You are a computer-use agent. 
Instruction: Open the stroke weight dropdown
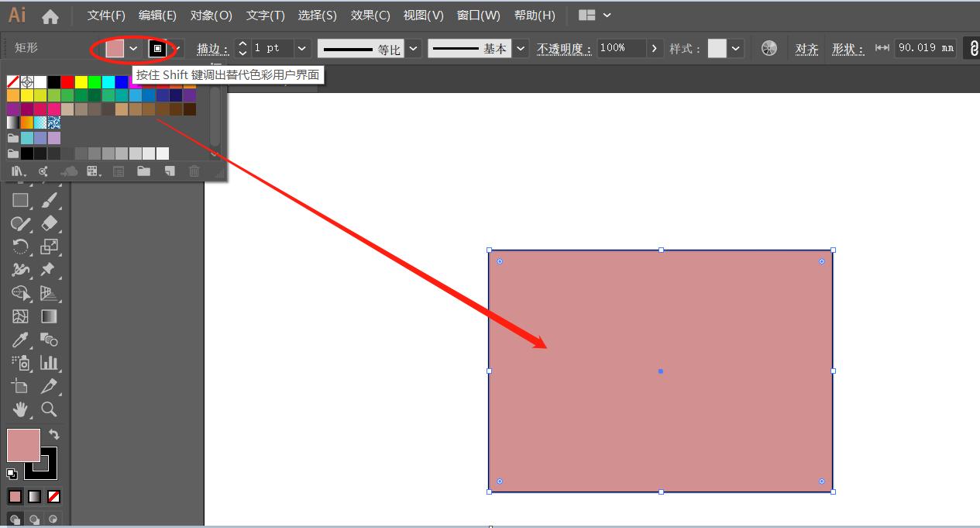(302, 48)
